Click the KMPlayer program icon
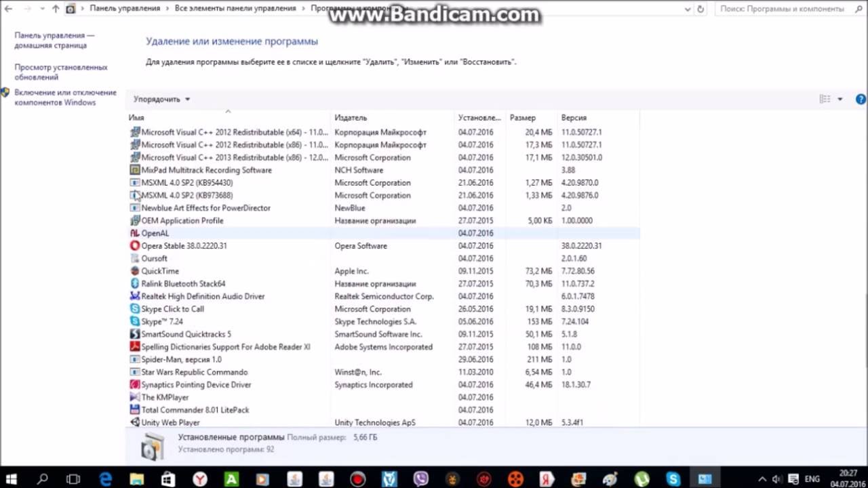The height and width of the screenshot is (488, 868). point(134,398)
